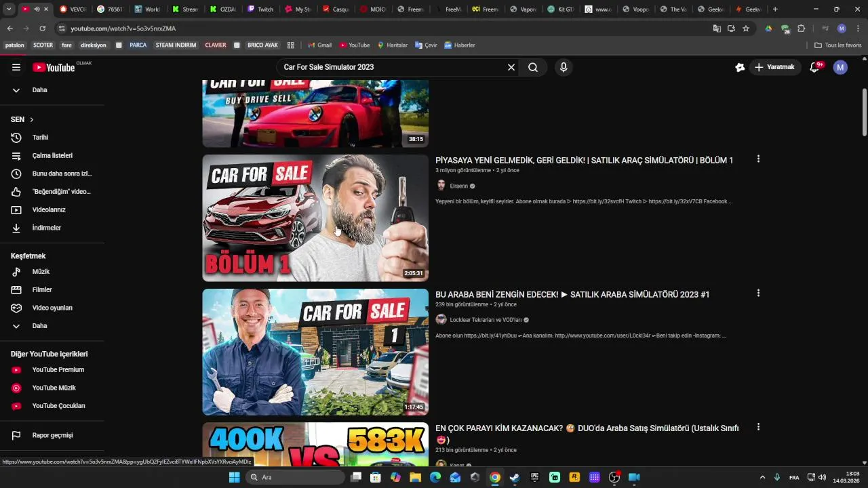
Task: Open the Haritalar bookmark
Action: pyautogui.click(x=392, y=45)
